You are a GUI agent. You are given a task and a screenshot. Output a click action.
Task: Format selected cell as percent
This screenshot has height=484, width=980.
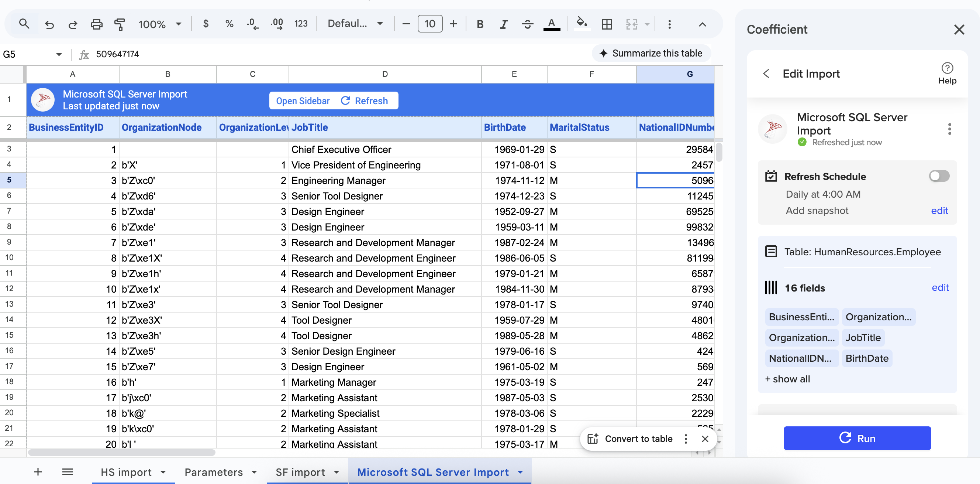[x=229, y=24]
